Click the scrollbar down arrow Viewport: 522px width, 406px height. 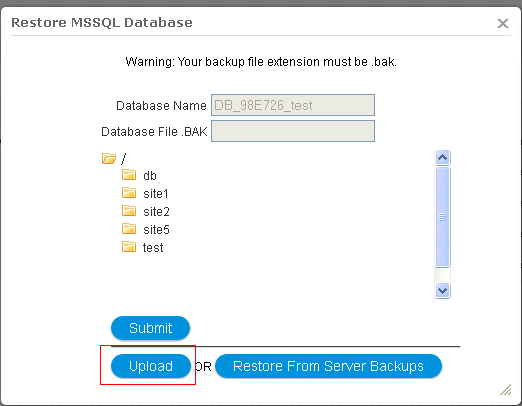(442, 290)
